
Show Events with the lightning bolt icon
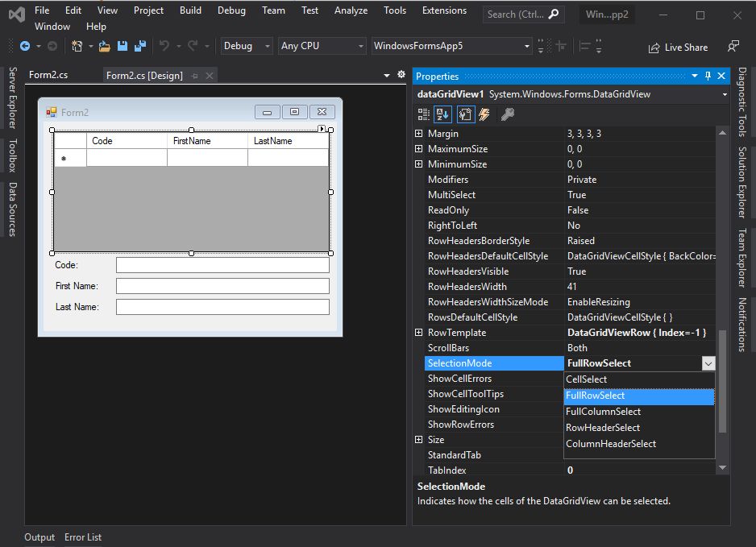484,114
